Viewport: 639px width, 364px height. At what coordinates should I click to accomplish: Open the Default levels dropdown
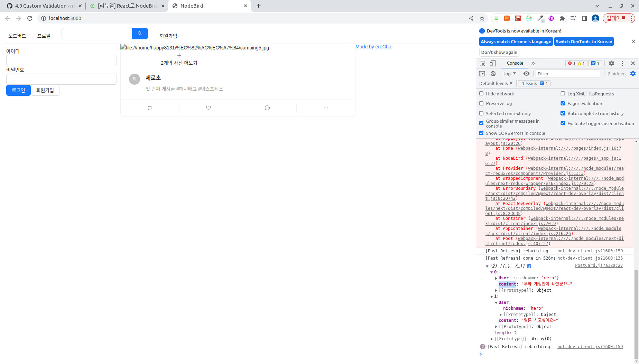(496, 83)
